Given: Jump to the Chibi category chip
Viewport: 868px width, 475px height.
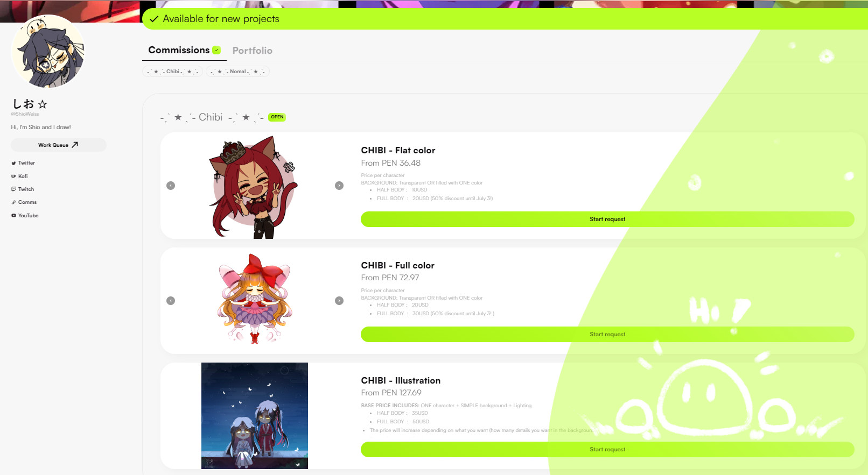Looking at the screenshot, I should pyautogui.click(x=173, y=72).
